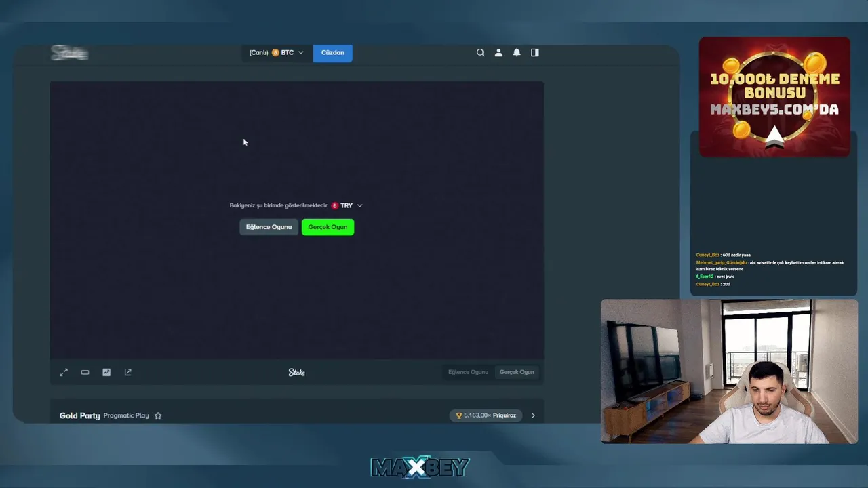
Task: Switch to Gerçek Oyun in bottom bar
Action: [517, 372]
